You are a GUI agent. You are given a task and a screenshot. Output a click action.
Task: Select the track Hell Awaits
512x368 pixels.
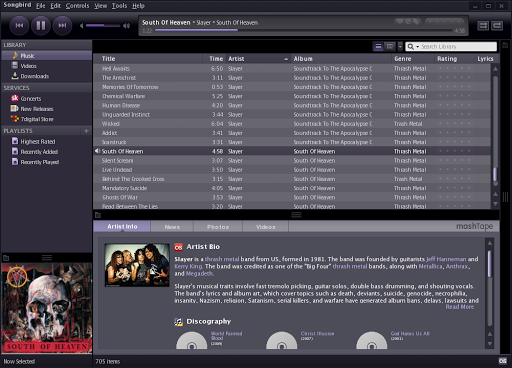(x=292, y=69)
